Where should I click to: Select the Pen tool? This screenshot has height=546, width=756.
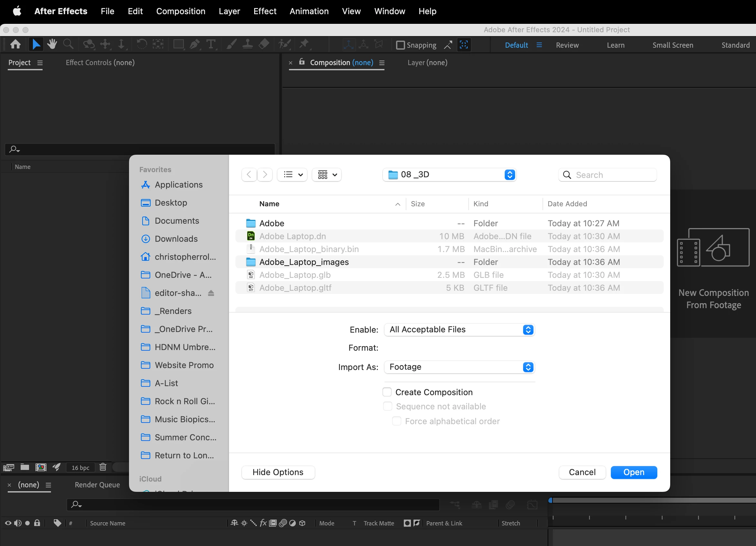194,44
